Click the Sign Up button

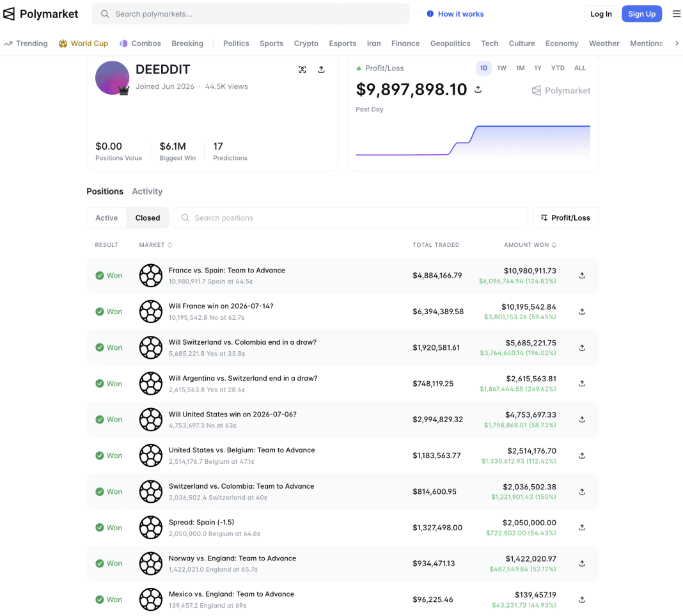(641, 14)
